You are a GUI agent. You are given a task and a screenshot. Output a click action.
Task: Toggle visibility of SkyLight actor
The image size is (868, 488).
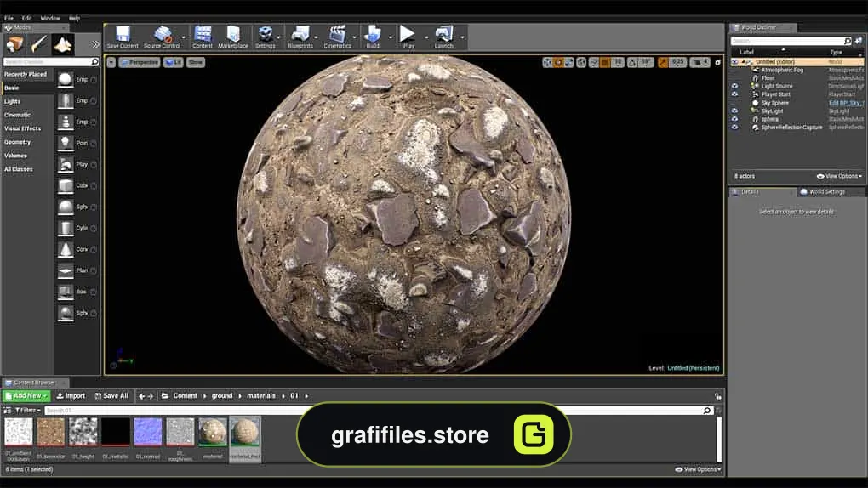[x=734, y=111]
